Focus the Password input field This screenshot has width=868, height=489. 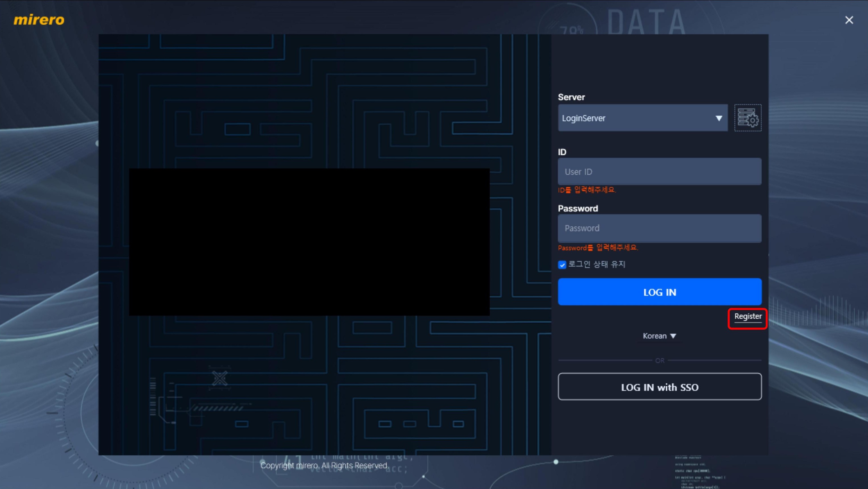(659, 228)
